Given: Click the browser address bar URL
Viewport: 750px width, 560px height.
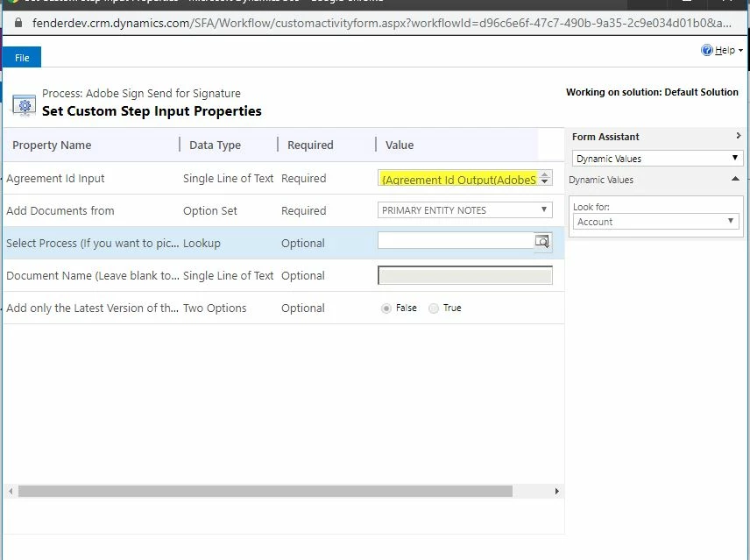Looking at the screenshot, I should pos(381,23).
